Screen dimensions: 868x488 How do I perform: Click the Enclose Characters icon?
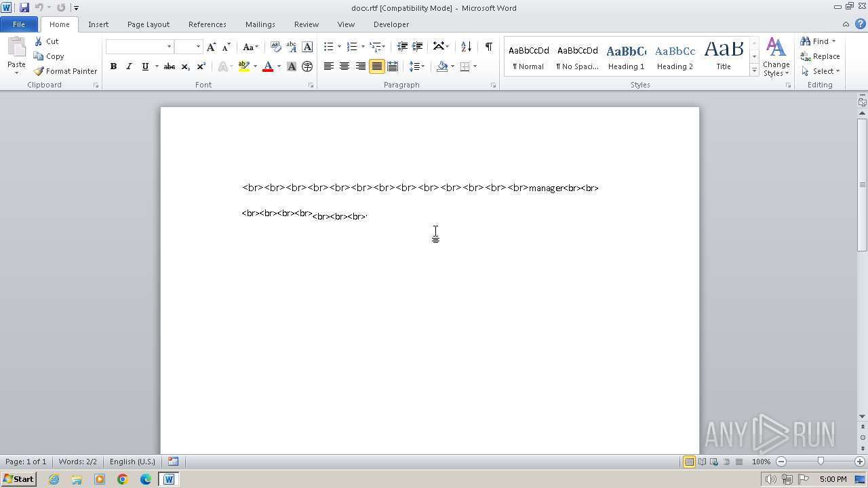point(307,66)
